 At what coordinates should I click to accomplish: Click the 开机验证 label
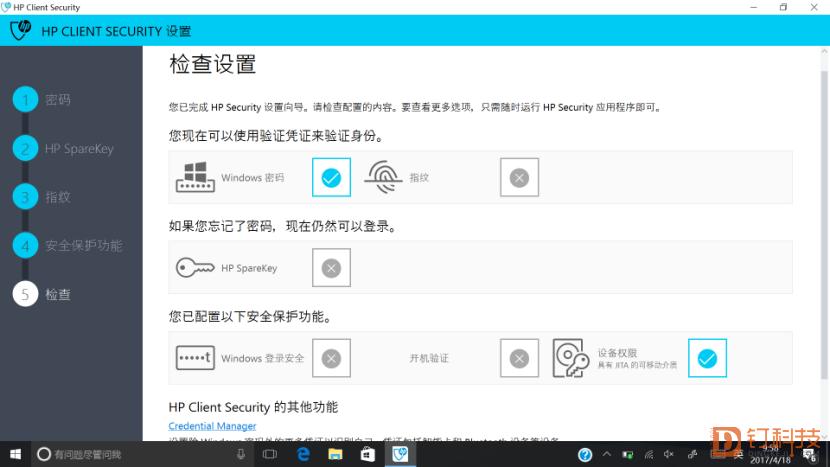(429, 358)
